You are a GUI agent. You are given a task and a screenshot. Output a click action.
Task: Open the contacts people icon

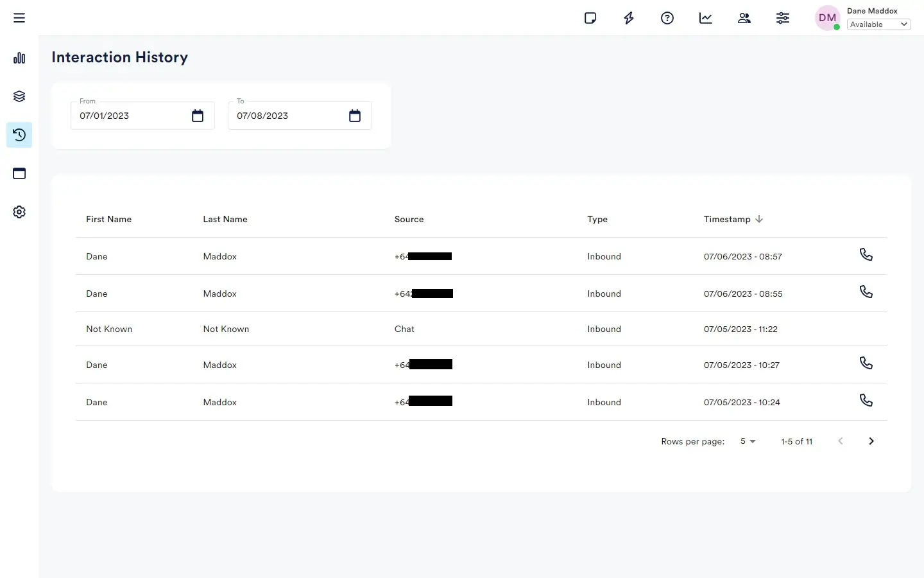(x=744, y=18)
